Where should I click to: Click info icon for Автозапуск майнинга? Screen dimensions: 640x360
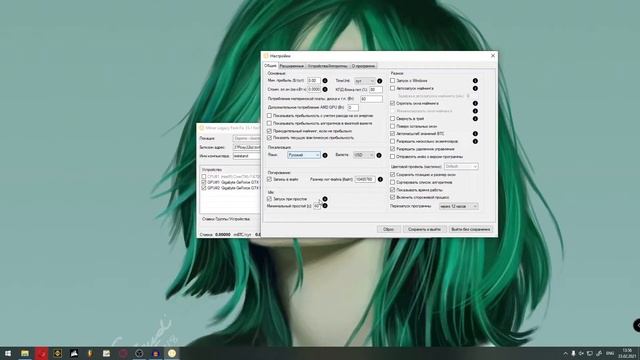[x=475, y=88]
